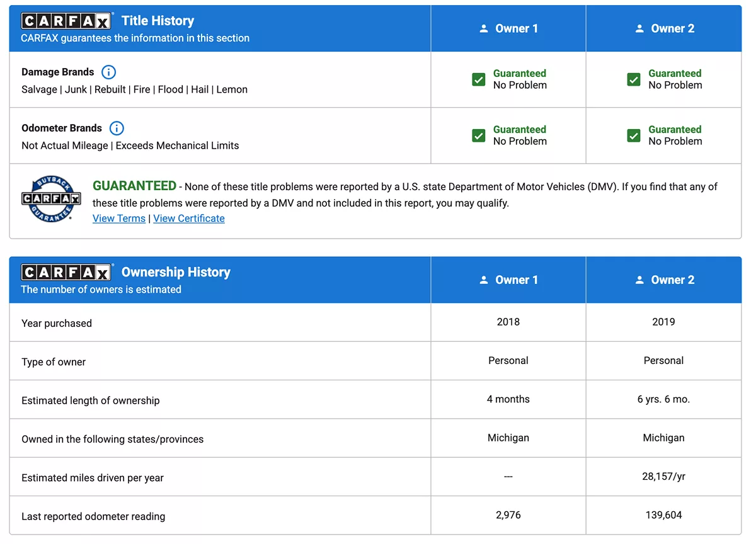Screen dimensions: 756x544
Task: Click the Damage Brands info icon
Action: pyautogui.click(x=109, y=72)
